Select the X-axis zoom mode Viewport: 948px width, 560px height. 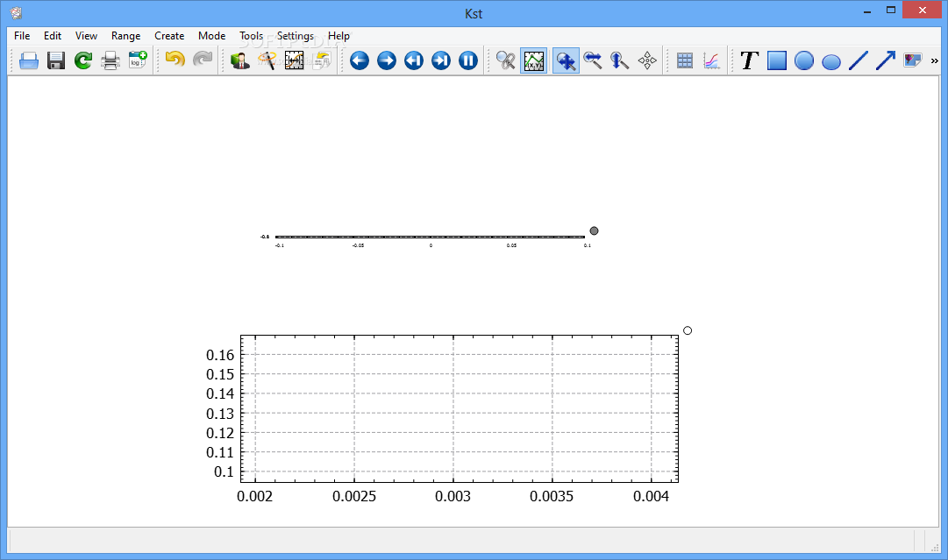click(x=593, y=60)
